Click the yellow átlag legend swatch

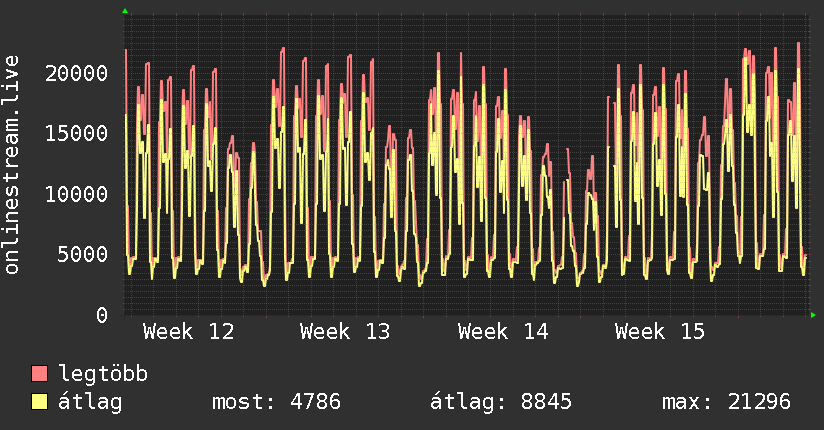click(39, 401)
